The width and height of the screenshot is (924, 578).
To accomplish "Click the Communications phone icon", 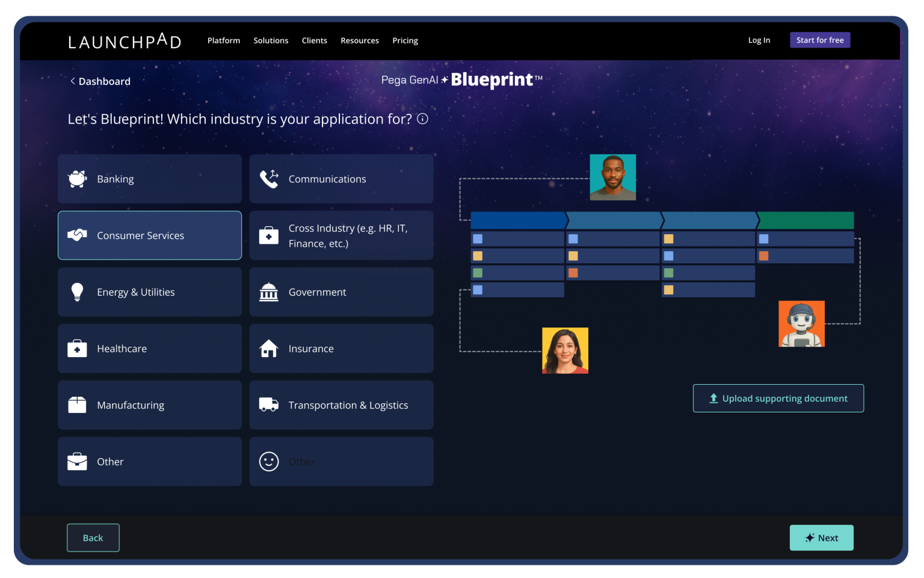I will (x=269, y=178).
